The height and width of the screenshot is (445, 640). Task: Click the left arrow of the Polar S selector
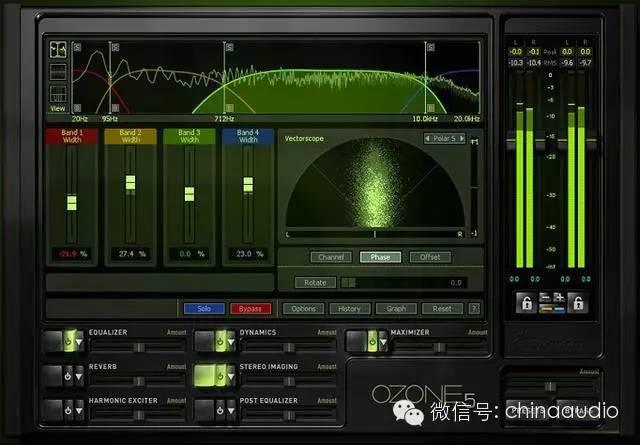(428, 138)
